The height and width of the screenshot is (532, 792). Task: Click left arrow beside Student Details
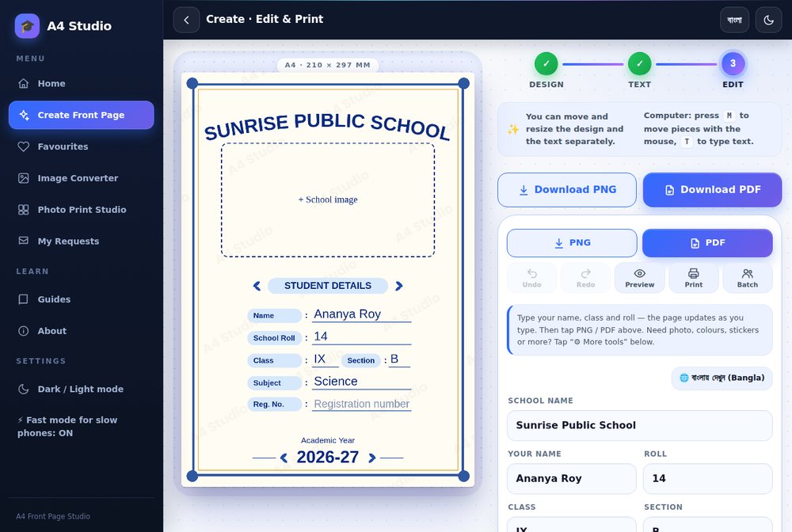tap(257, 287)
